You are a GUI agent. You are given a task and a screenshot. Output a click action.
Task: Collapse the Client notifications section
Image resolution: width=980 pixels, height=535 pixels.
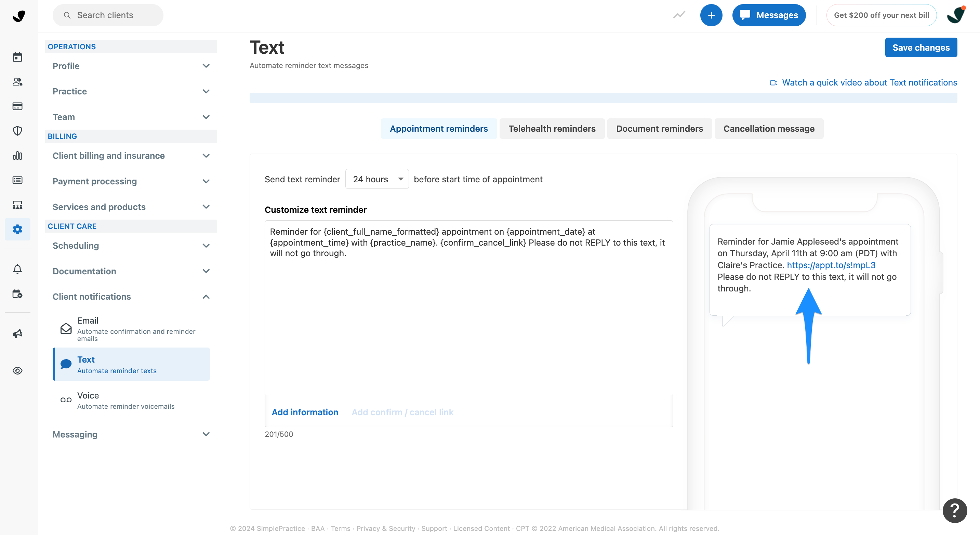(x=131, y=297)
